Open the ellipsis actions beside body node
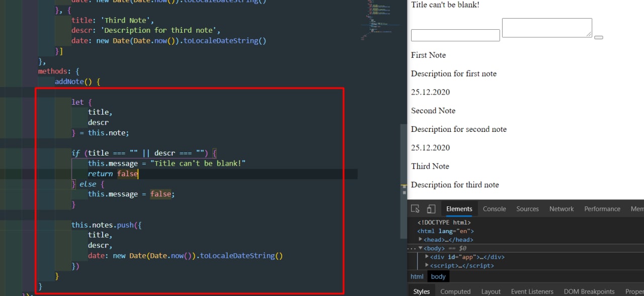The image size is (644, 296). pyautogui.click(x=412, y=249)
